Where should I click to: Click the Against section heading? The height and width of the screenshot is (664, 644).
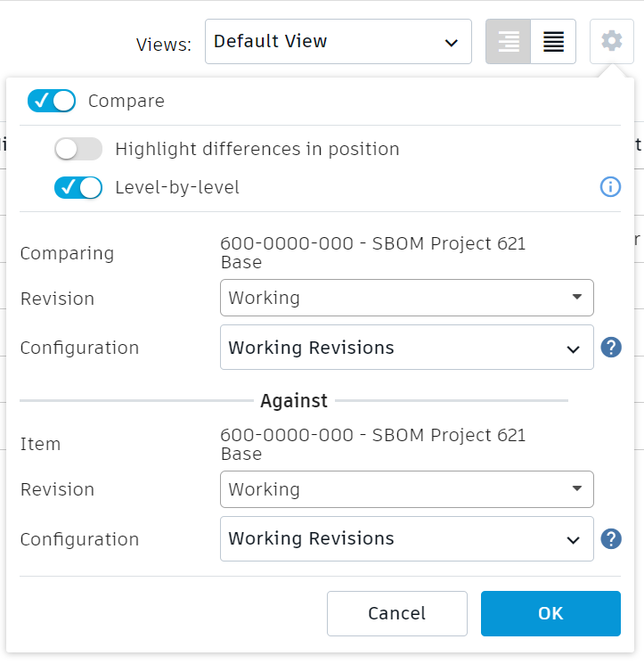coord(294,400)
